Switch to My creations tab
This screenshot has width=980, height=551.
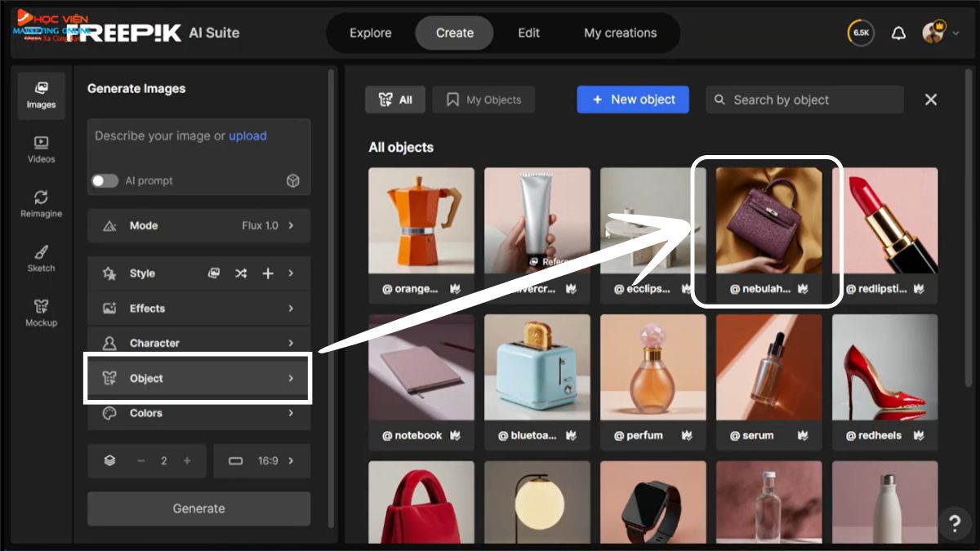pos(621,33)
